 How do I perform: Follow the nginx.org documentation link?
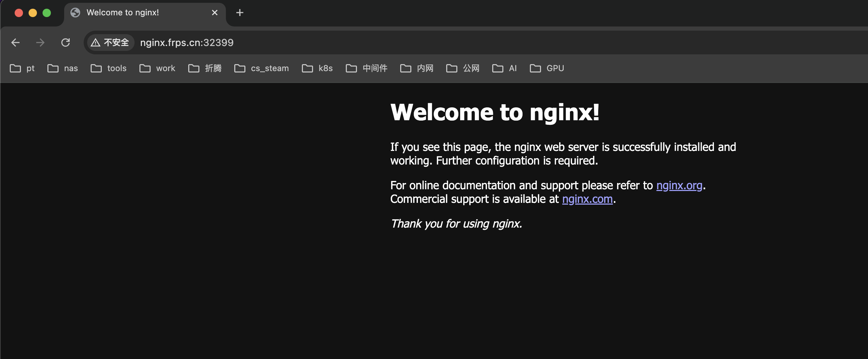(679, 185)
